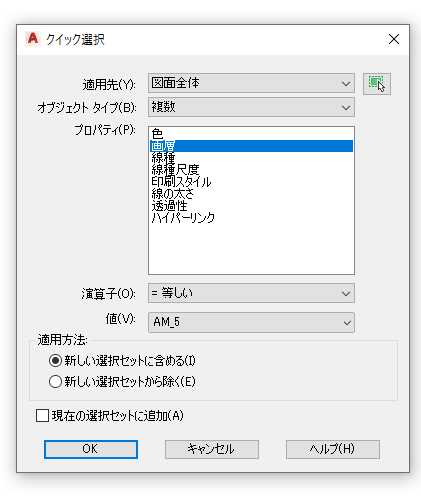Click the キャンセル button
Viewport: 421px width, 500px height.
(212, 449)
